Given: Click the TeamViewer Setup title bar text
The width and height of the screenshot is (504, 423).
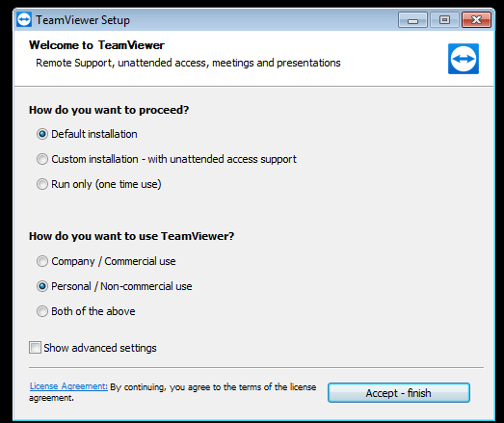Looking at the screenshot, I should coord(83,20).
